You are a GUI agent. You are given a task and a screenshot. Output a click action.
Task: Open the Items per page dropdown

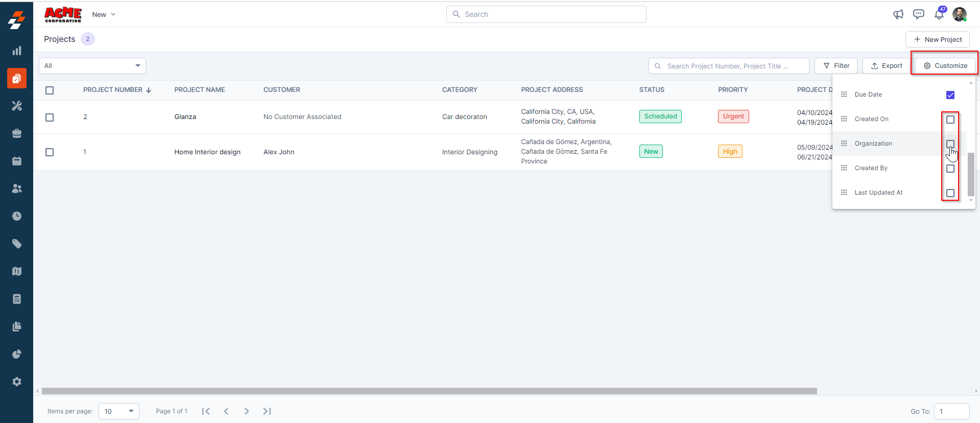[118, 411]
